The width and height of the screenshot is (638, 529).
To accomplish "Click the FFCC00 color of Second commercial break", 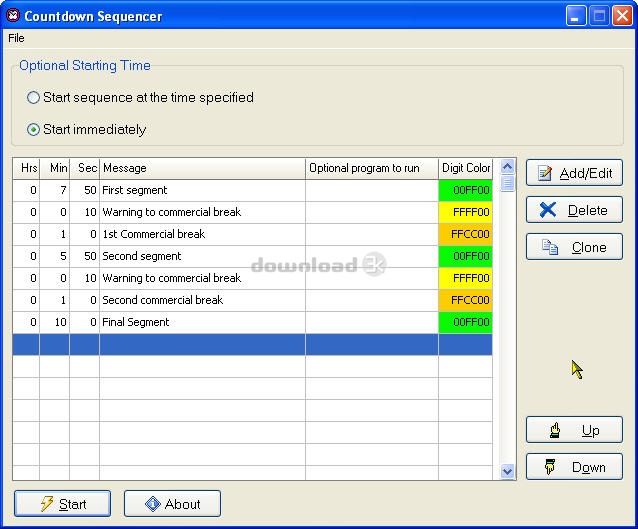I will [465, 300].
